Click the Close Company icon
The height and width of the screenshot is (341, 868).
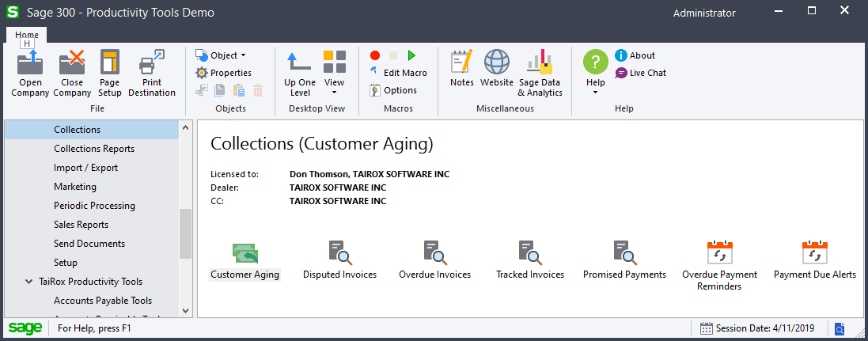(x=72, y=73)
